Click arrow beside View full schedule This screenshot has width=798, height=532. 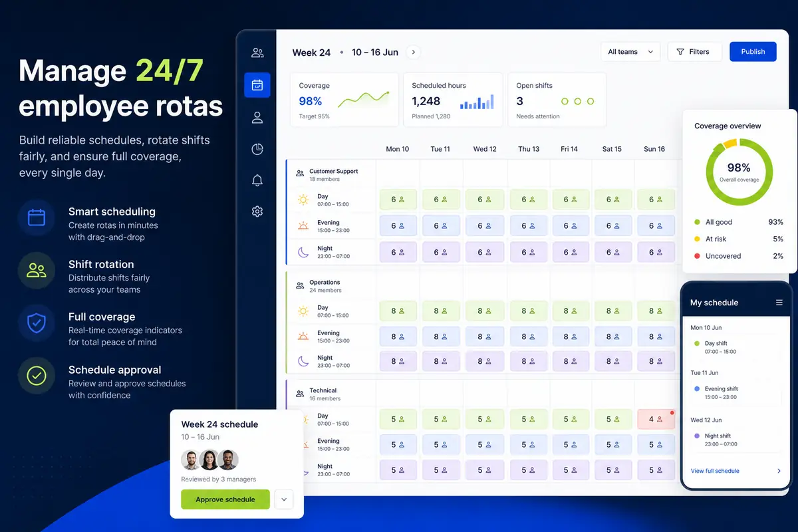[x=779, y=471]
